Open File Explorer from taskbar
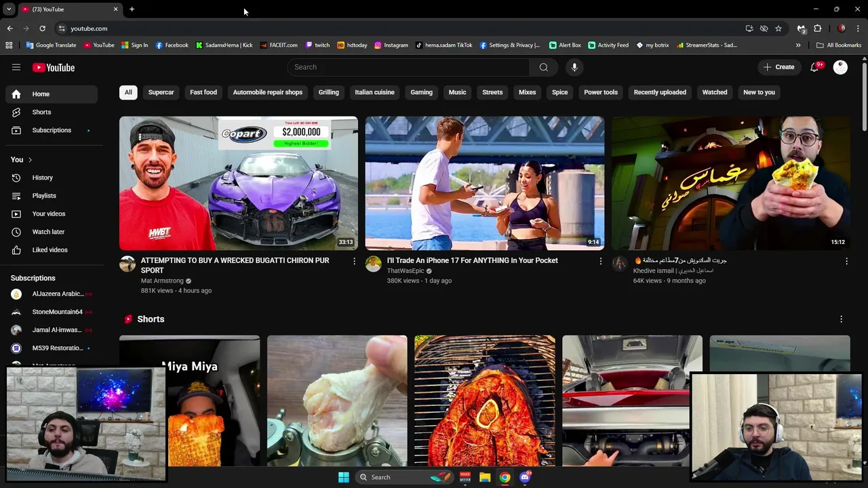This screenshot has height=488, width=868. [485, 477]
